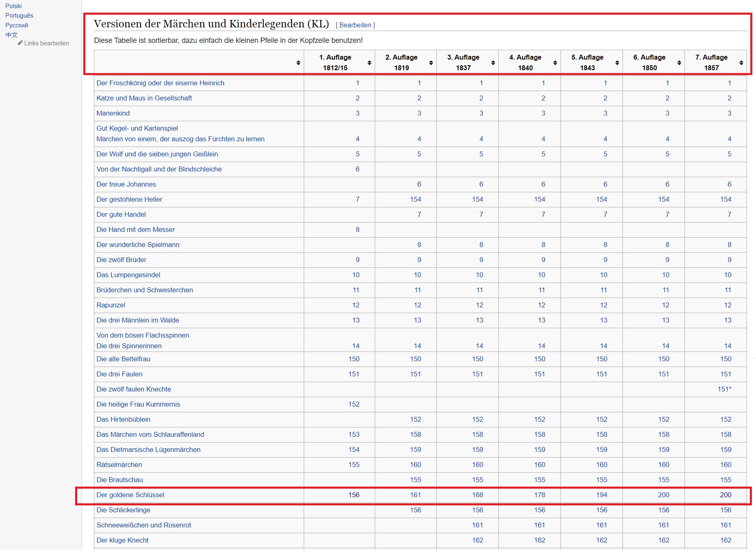Sort table by the title column arrows
756x556 pixels.
pos(298,62)
